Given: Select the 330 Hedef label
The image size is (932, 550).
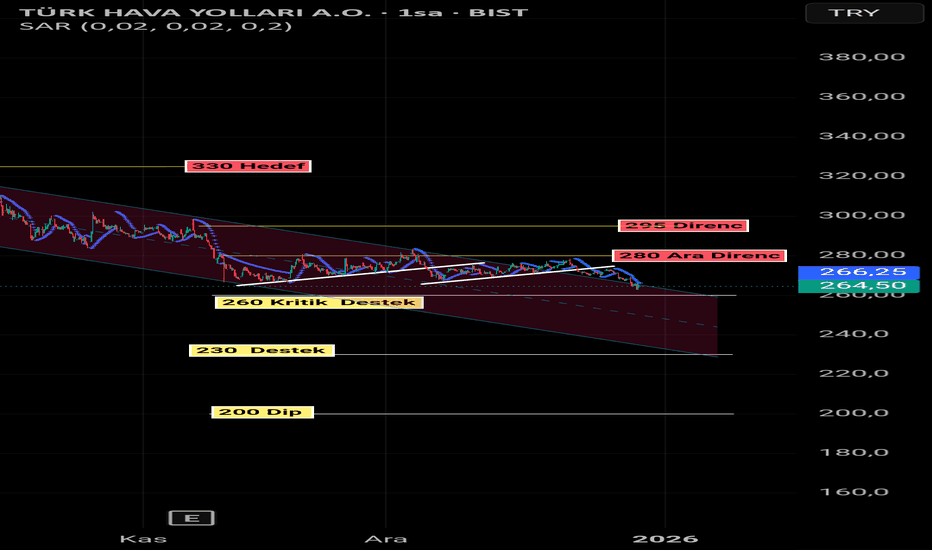Looking at the screenshot, I should [248, 166].
